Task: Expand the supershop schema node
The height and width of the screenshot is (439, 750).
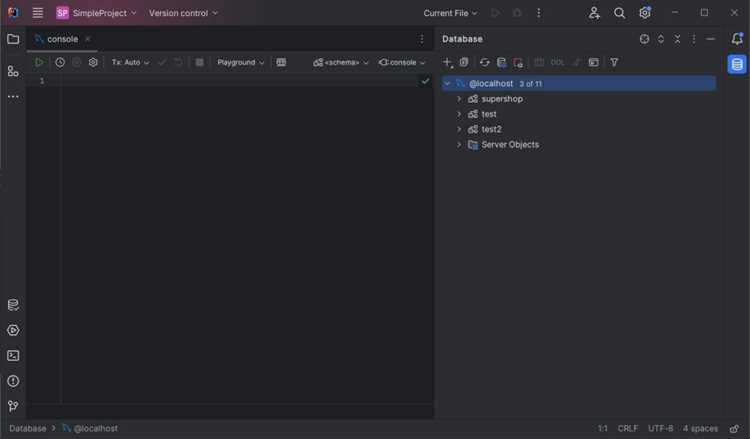Action: point(459,99)
